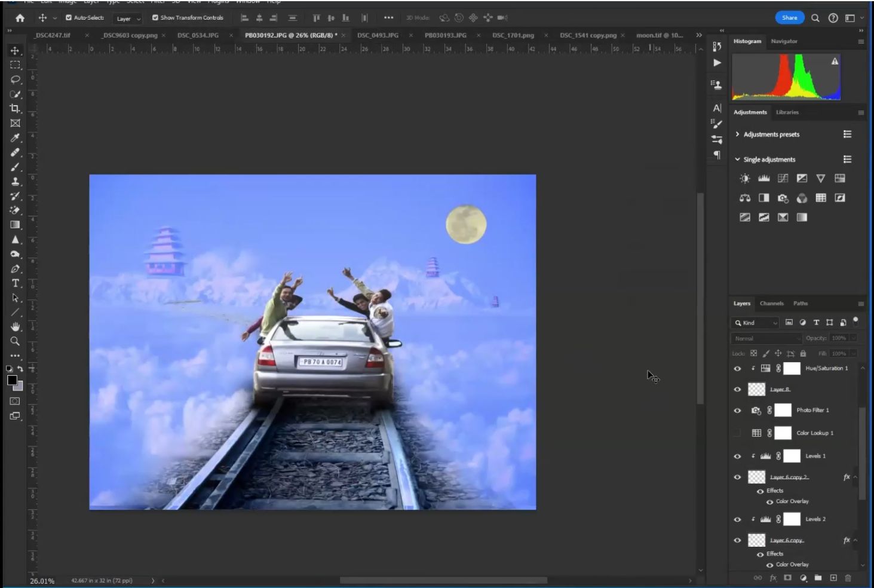The width and height of the screenshot is (874, 588).
Task: Select the Zoom tool in toolbar
Action: coord(15,341)
